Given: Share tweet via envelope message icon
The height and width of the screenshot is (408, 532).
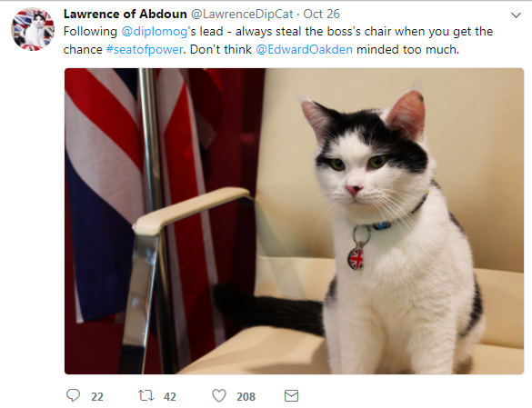Looking at the screenshot, I should (x=291, y=396).
